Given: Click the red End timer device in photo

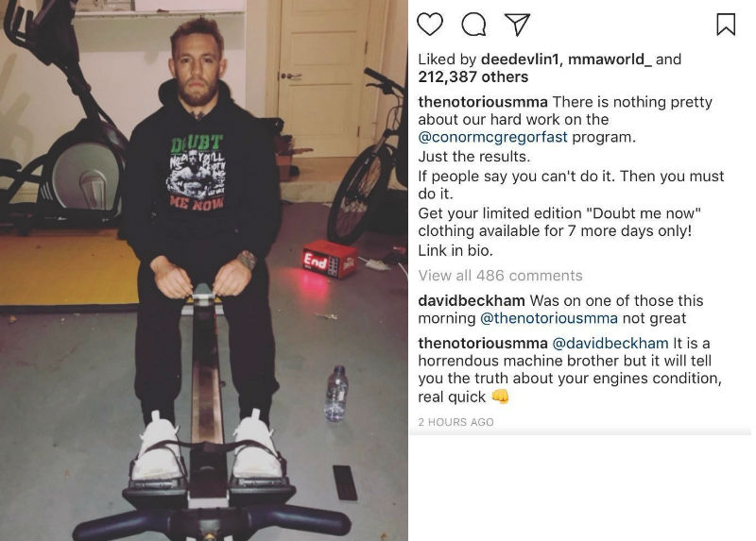Looking at the screenshot, I should tap(330, 261).
